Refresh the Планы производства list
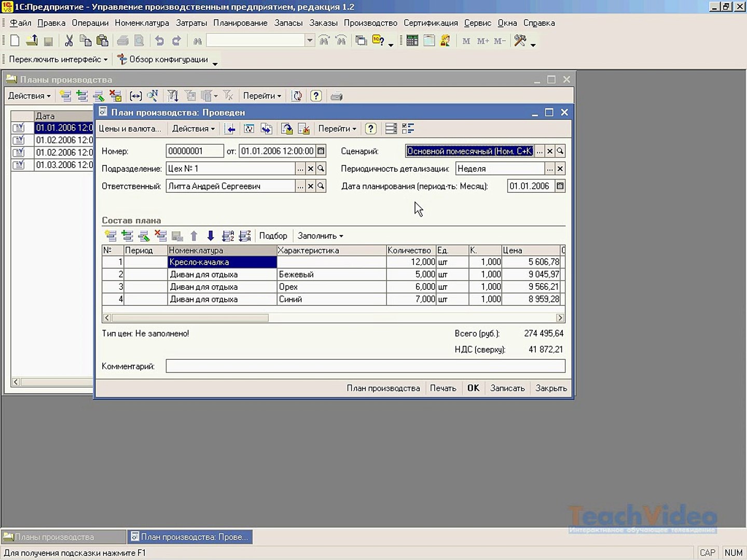 tap(297, 96)
